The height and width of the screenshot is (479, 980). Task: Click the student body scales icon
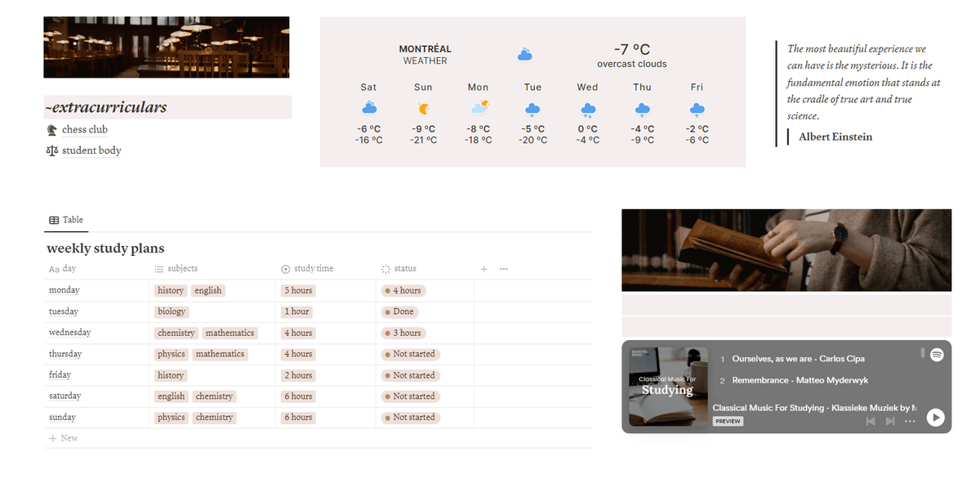(52, 150)
